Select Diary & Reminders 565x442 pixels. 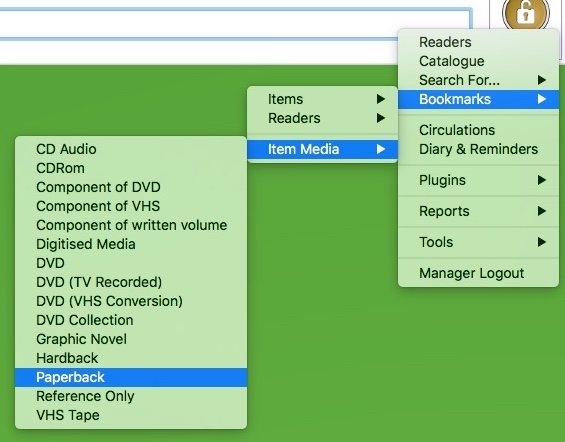point(478,149)
